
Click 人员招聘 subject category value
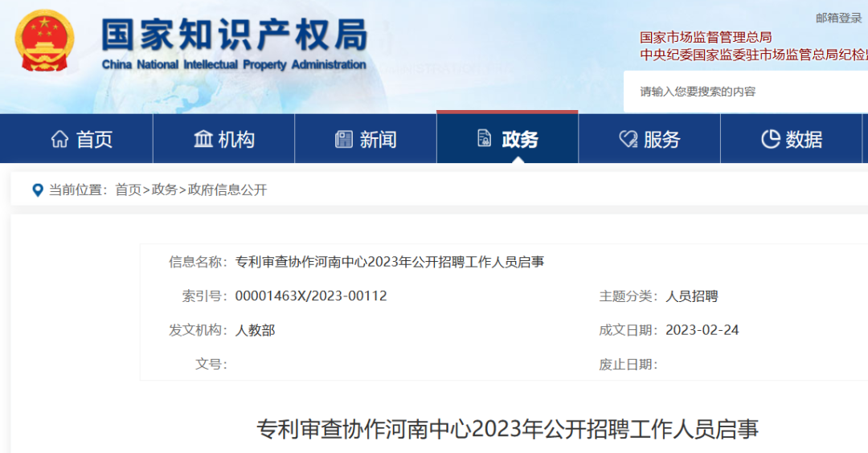(x=692, y=296)
